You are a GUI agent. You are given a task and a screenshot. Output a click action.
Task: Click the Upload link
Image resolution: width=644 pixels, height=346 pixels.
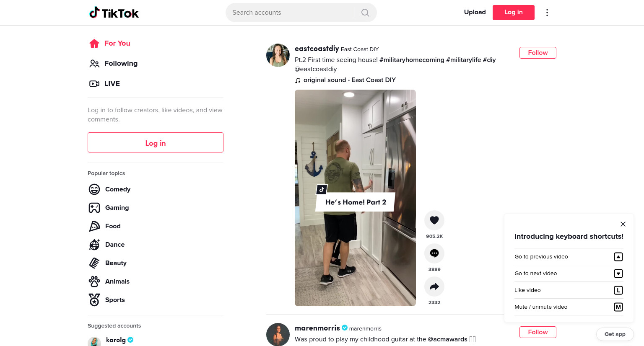(x=475, y=12)
